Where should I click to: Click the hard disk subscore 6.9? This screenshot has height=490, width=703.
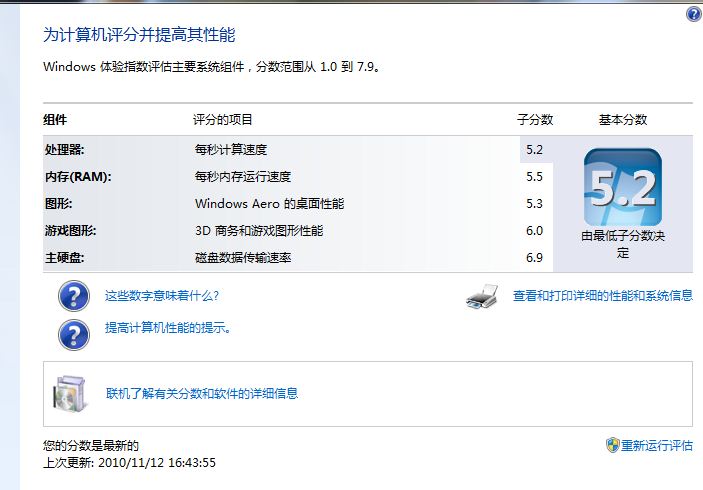tap(534, 258)
